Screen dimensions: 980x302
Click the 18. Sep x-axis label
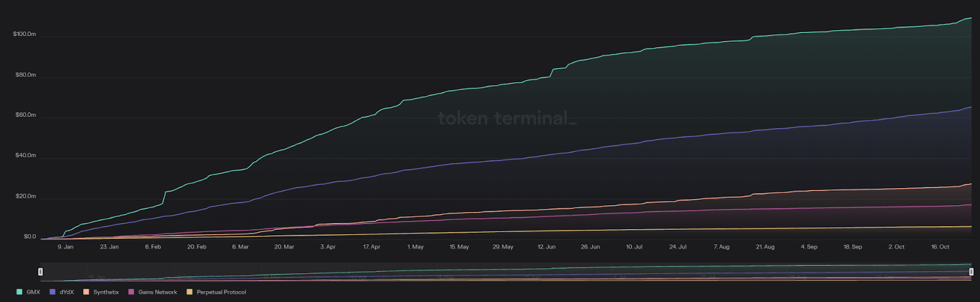pos(853,247)
